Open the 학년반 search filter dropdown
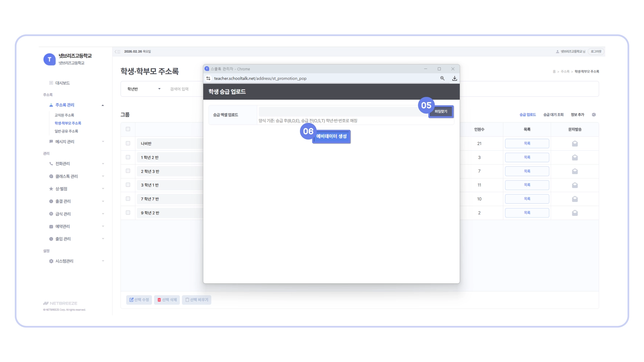The image size is (644, 362). click(144, 89)
